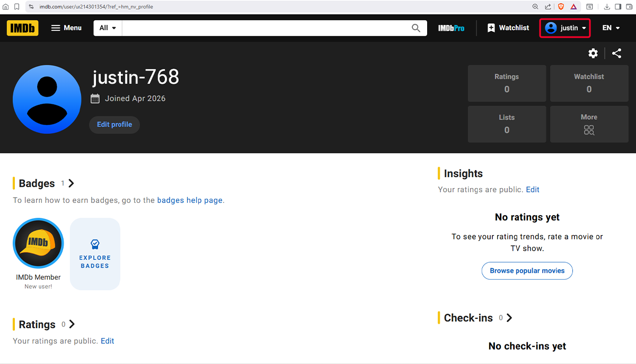Screen dimensions: 636x364
Task: Open profile settings gear icon
Action: (593, 53)
